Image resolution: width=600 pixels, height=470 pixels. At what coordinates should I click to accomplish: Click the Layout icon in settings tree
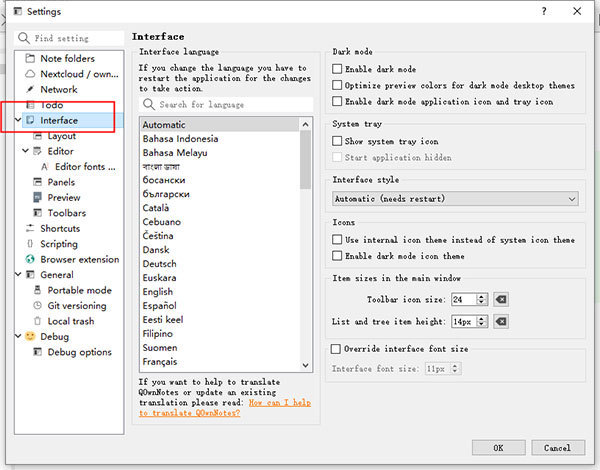[x=38, y=136]
